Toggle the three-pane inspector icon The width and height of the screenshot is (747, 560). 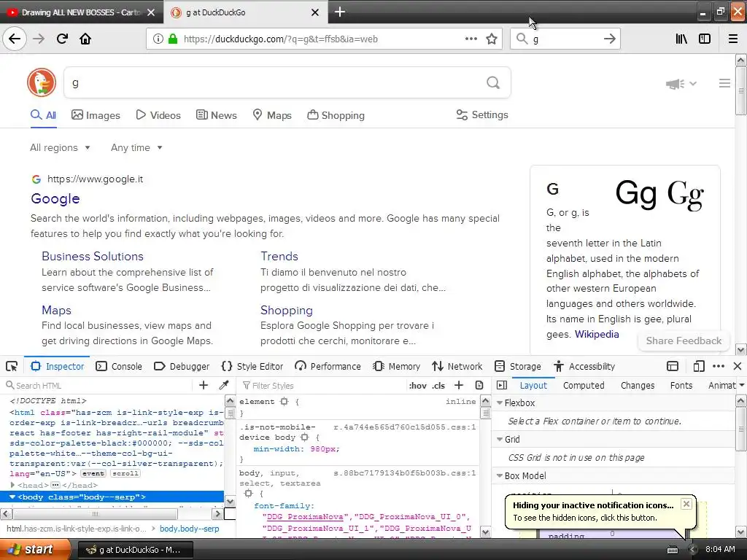[x=502, y=385]
